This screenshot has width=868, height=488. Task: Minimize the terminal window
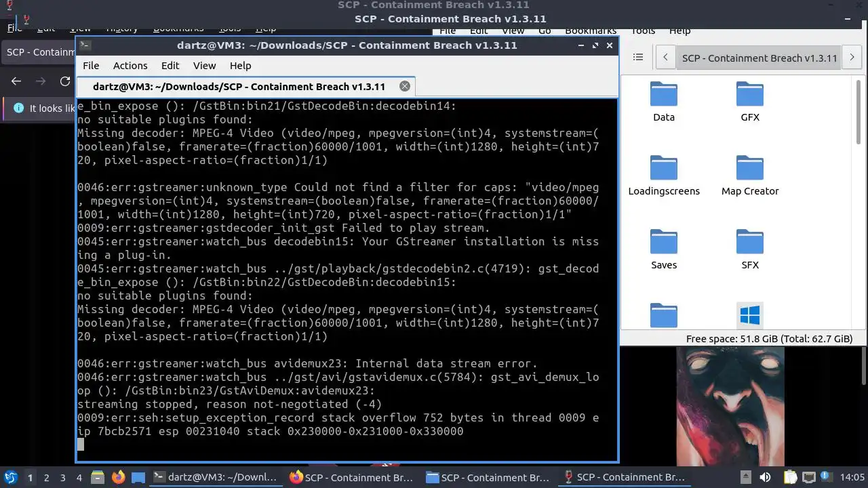(x=581, y=45)
